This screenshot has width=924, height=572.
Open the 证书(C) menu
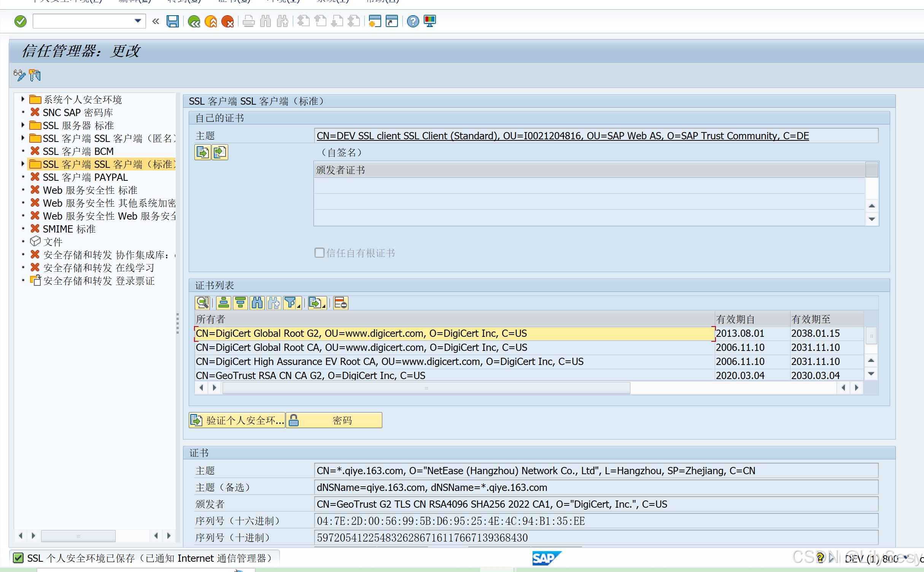pos(233,1)
